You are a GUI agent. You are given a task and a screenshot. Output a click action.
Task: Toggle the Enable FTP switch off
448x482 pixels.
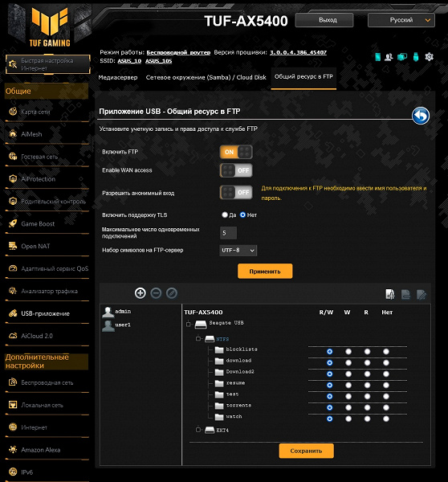(x=236, y=152)
